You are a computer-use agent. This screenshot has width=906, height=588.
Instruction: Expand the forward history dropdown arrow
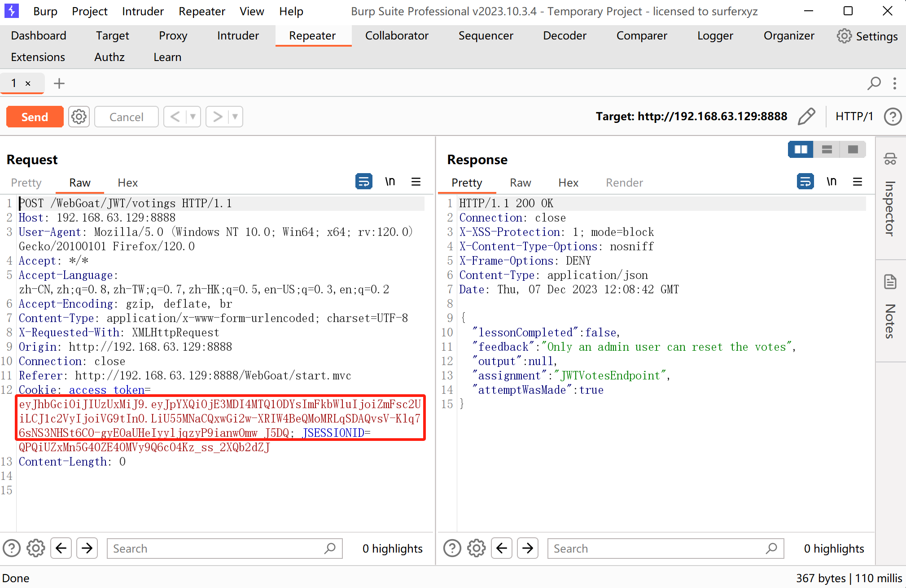point(235,117)
